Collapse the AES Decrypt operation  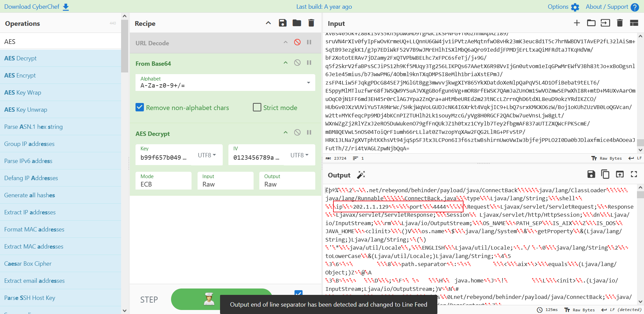[285, 133]
